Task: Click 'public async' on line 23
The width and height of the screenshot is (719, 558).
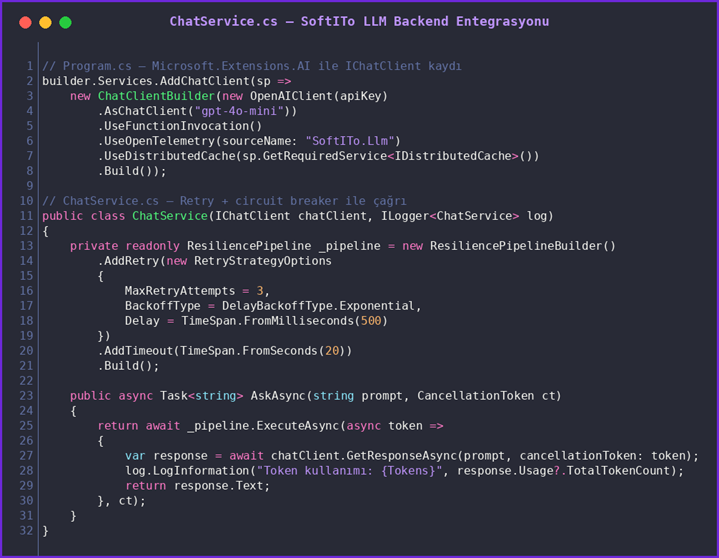Action: click(x=111, y=396)
